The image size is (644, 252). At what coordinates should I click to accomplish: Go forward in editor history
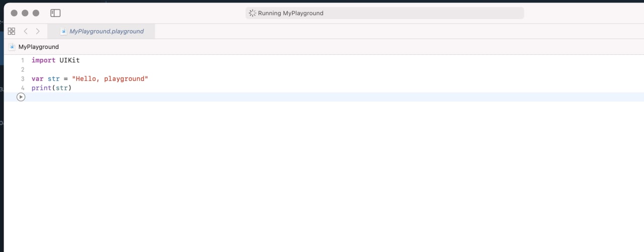[38, 31]
